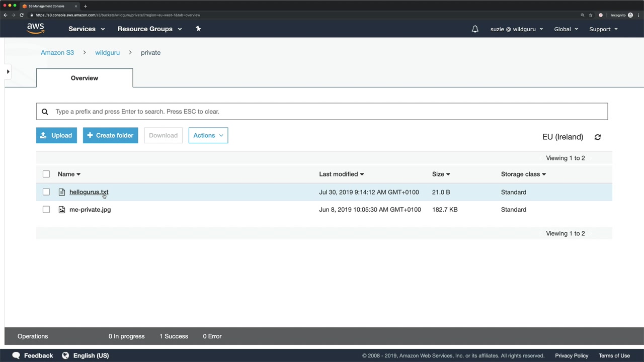Open the notifications bell
The image size is (644, 362).
tap(475, 29)
